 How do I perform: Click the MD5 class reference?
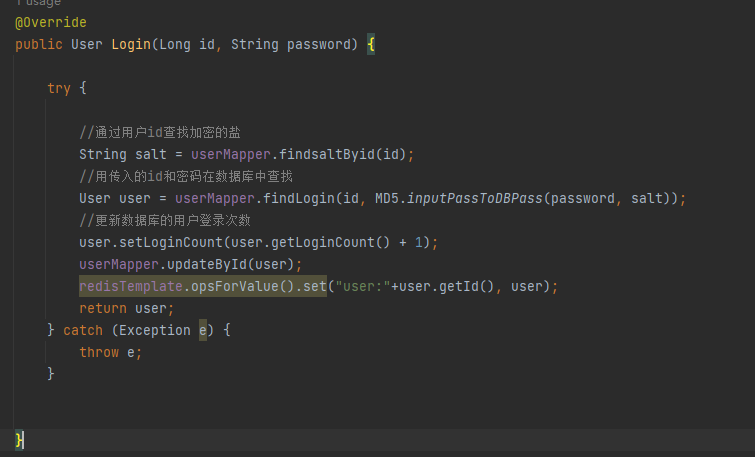386,198
